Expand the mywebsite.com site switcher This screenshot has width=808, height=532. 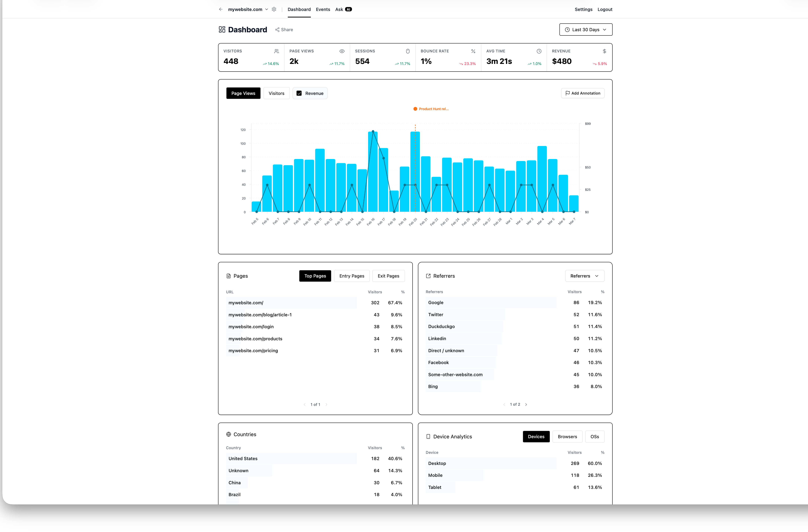tap(267, 9)
